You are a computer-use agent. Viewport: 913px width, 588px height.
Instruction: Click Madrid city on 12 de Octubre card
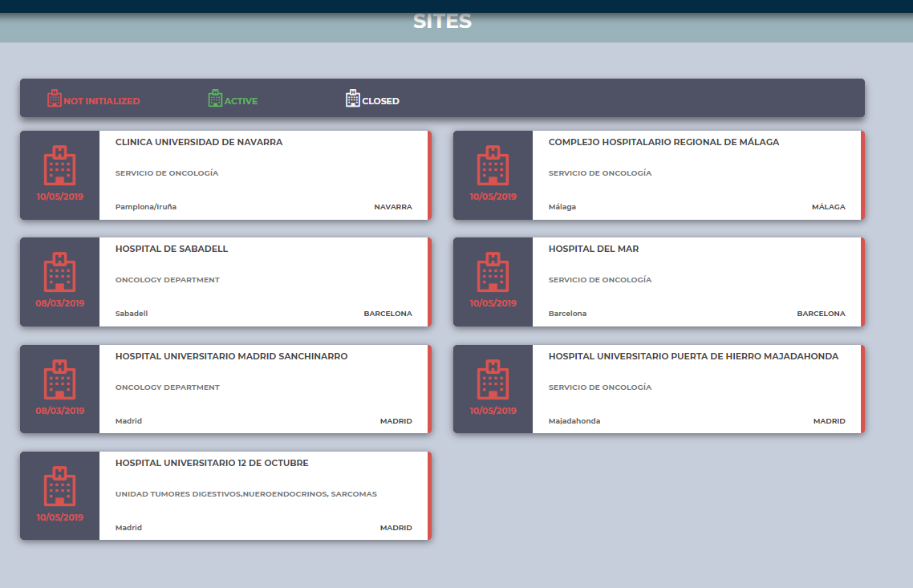coord(128,528)
